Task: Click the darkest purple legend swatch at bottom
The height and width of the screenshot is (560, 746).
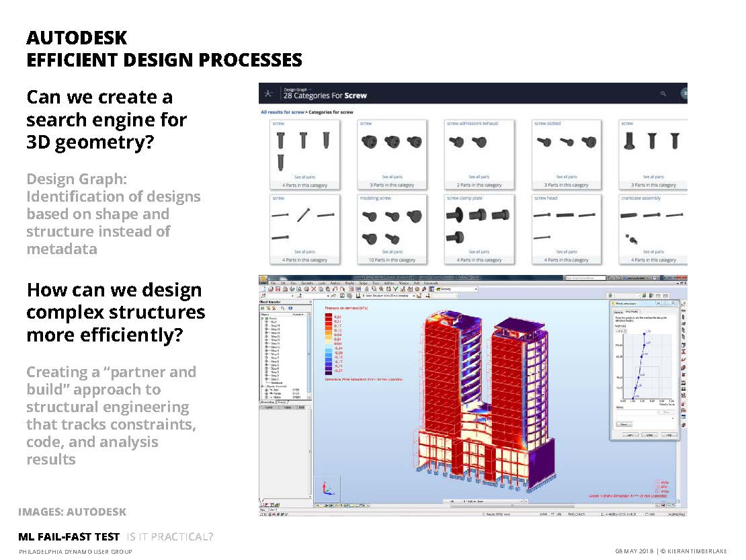Action: 328,373
